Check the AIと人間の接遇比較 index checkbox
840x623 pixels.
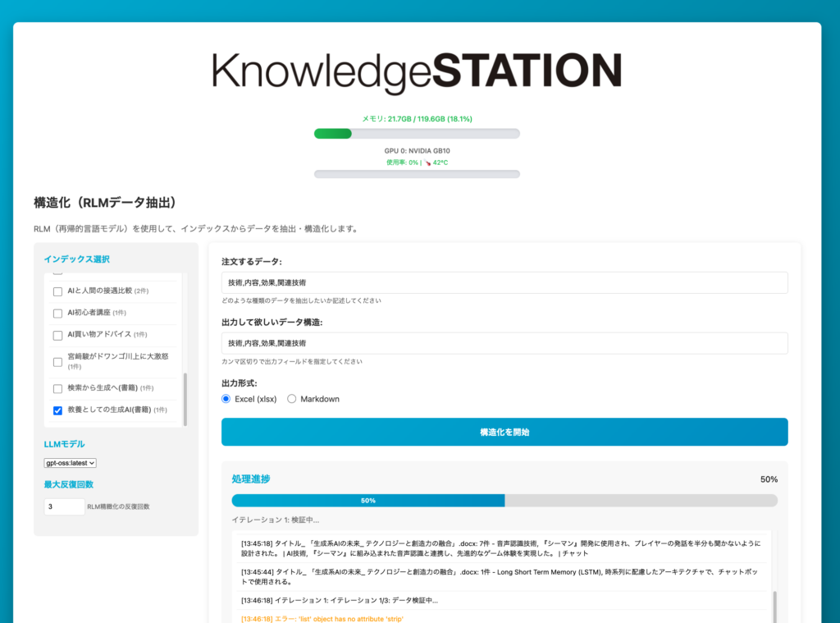coord(57,291)
